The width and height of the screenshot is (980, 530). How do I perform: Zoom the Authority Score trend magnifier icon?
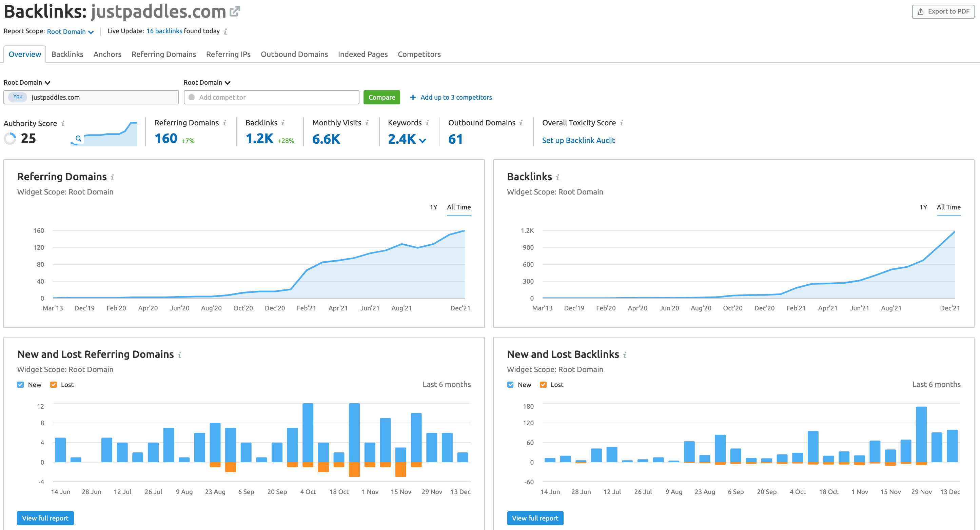(x=78, y=138)
